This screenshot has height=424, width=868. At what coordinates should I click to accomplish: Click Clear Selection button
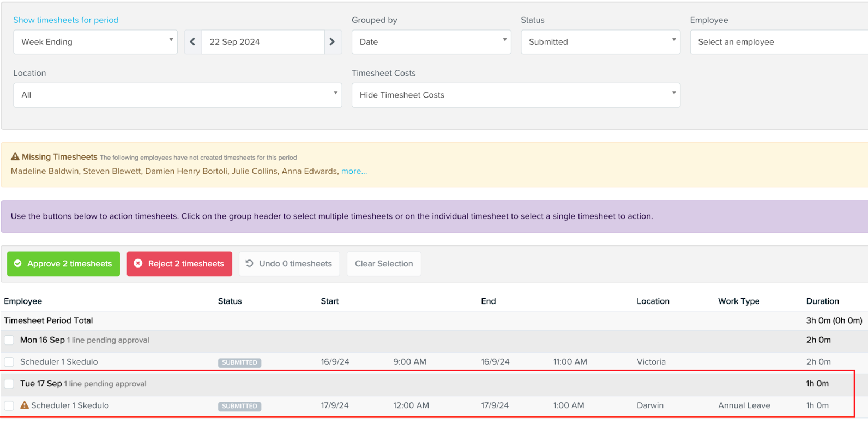click(x=384, y=264)
